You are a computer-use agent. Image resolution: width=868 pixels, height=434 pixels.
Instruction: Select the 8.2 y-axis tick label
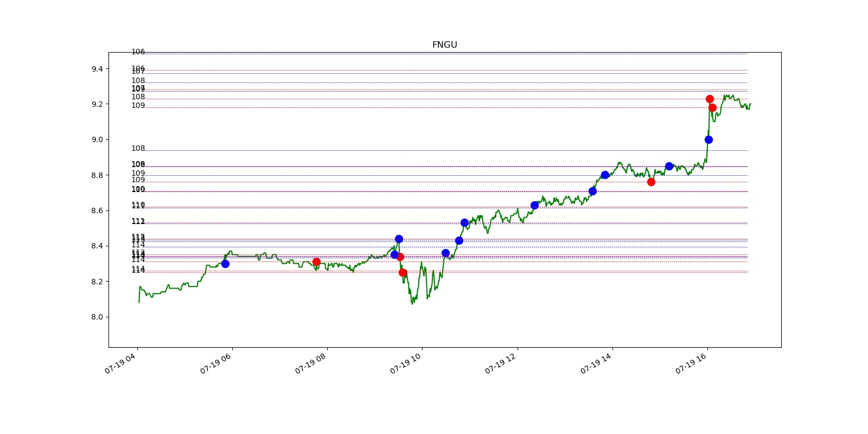97,282
